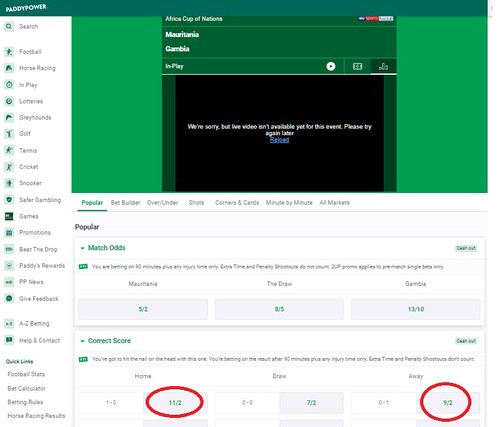The width and height of the screenshot is (500, 427).
Task: Collapse the Correct Score section
Action: [82, 341]
